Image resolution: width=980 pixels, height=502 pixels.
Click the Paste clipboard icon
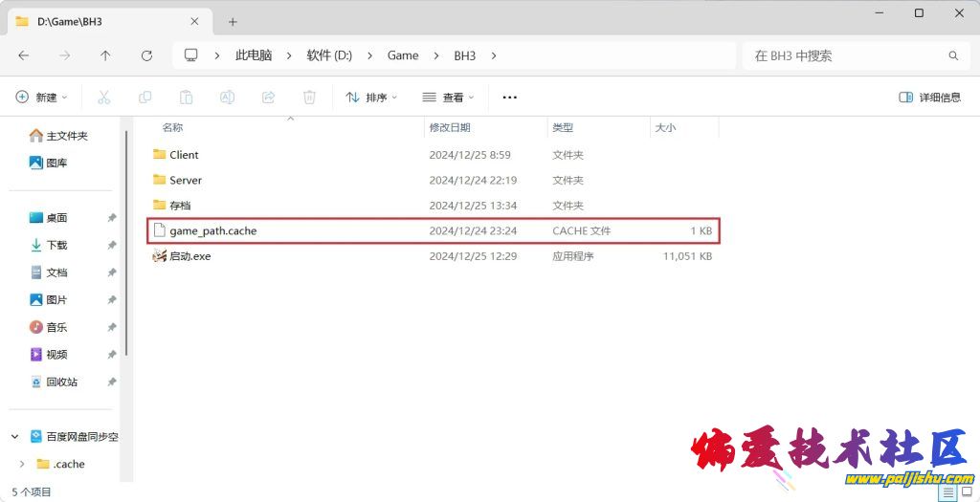click(187, 97)
